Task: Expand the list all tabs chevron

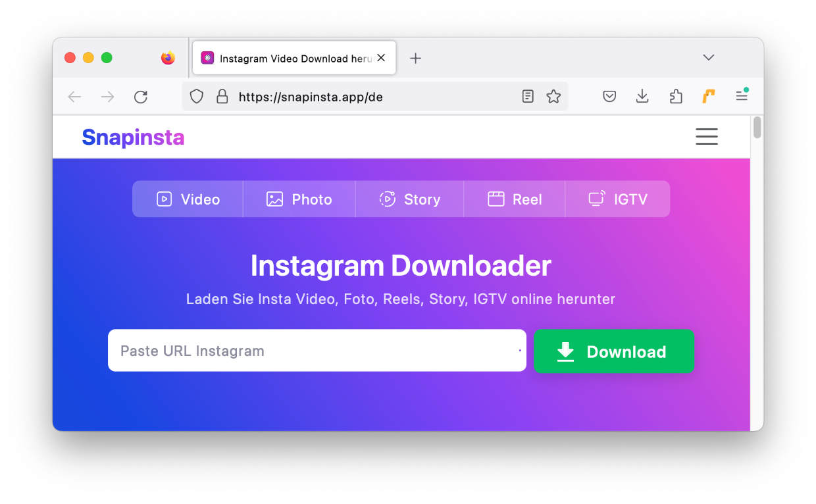Action: point(709,57)
